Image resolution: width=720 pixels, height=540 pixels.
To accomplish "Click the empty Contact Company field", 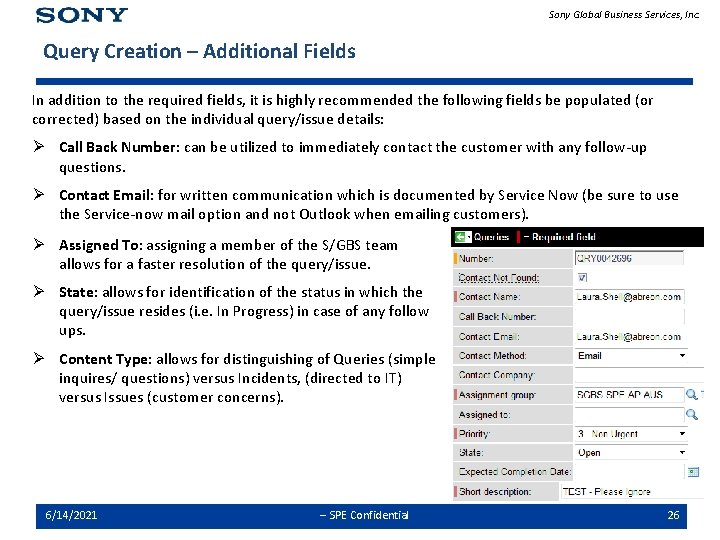I will [x=638, y=375].
